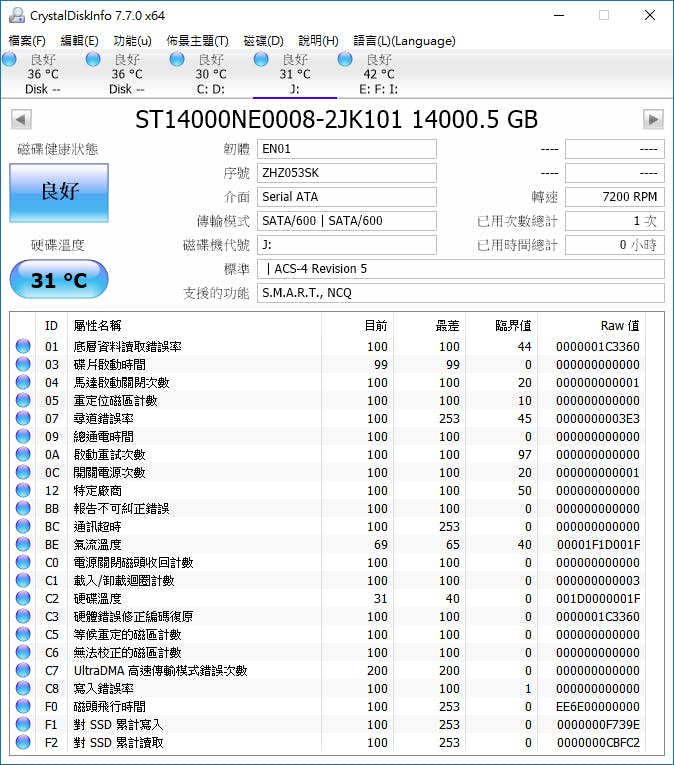Click status icon for attribute 07

pyautogui.click(x=23, y=419)
